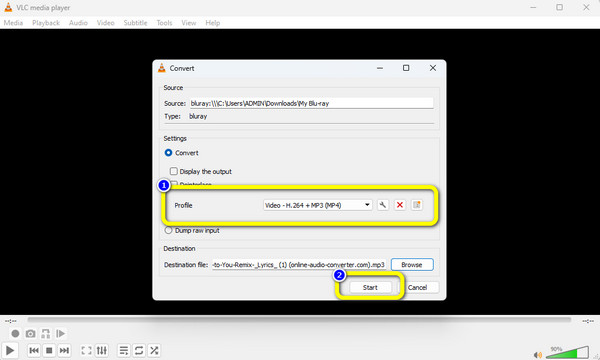The width and height of the screenshot is (600, 360).
Task: Toggle fullscreen mode icon
Action: [x=86, y=350]
